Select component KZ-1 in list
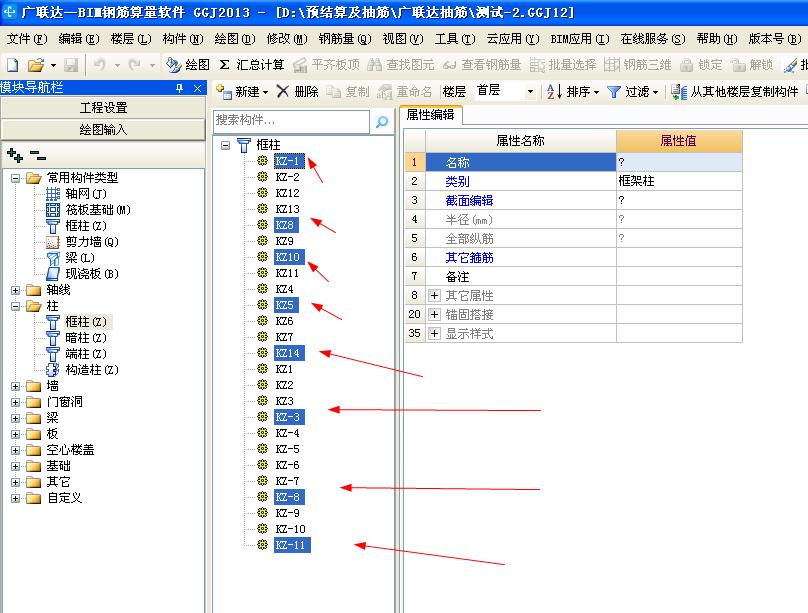Image resolution: width=808 pixels, height=613 pixels. click(x=289, y=161)
